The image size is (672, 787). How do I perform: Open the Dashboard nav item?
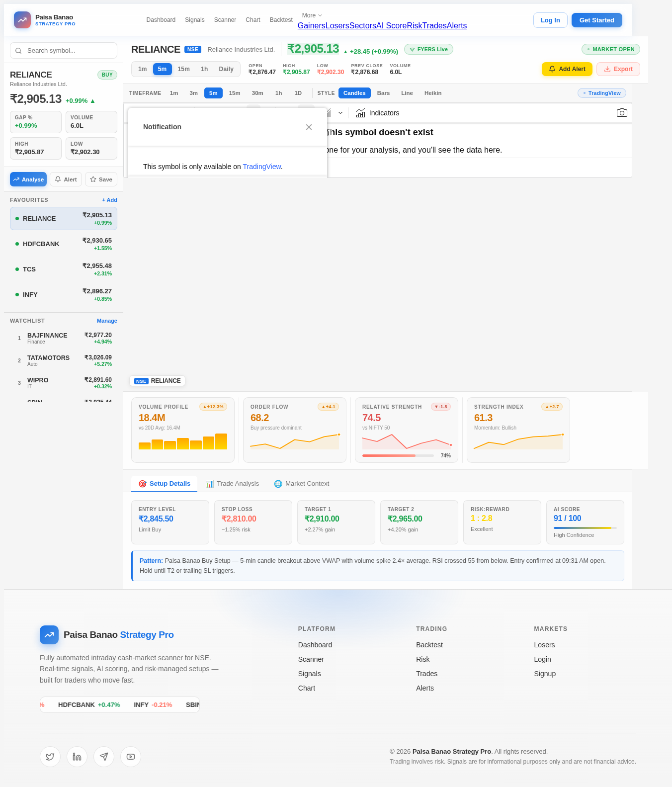(x=161, y=20)
